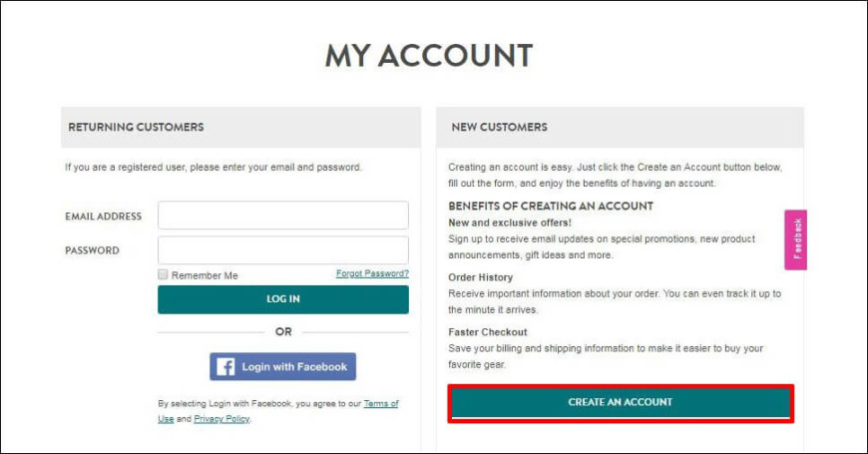
Task: Click the My Account page heading
Action: pyautogui.click(x=429, y=55)
